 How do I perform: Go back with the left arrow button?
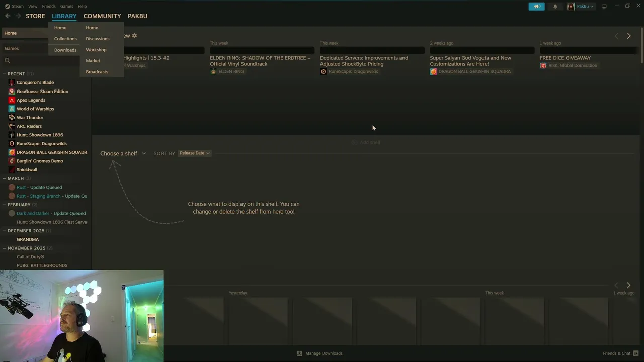8,16
